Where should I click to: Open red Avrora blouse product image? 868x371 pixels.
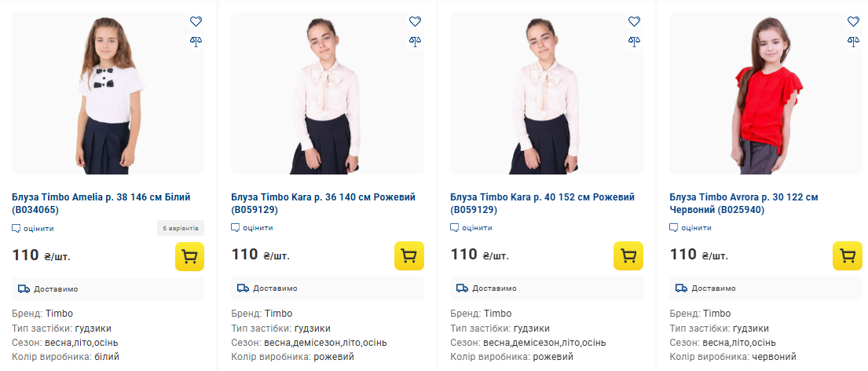tap(765, 94)
